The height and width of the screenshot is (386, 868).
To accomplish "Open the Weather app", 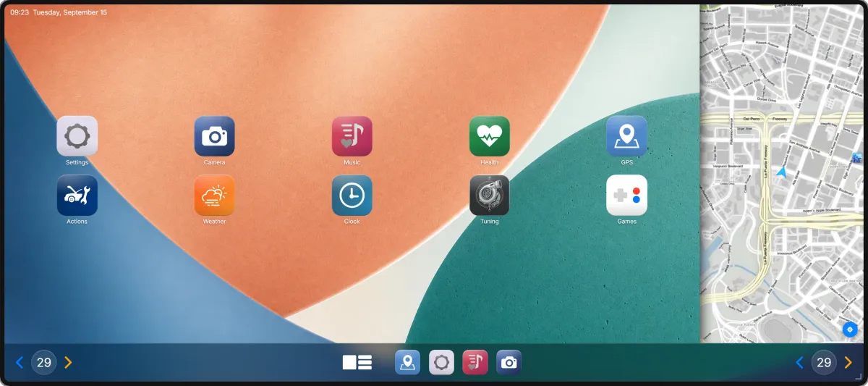I will pyautogui.click(x=214, y=196).
